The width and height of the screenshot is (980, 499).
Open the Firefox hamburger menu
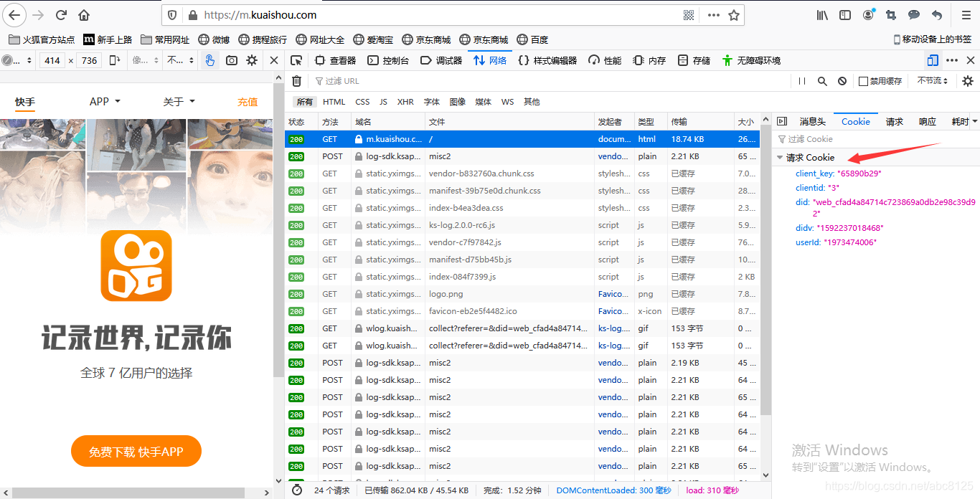click(966, 15)
